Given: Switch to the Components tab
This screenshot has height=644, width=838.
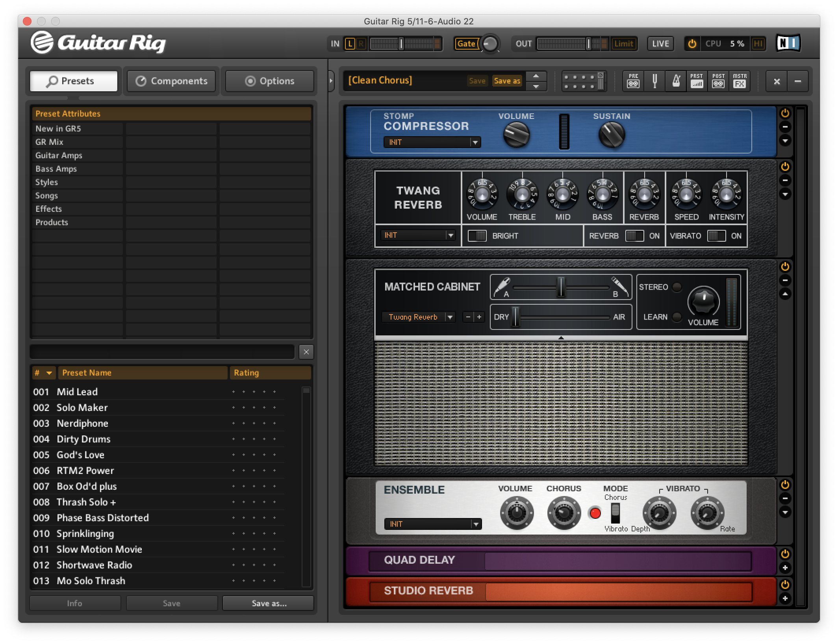Looking at the screenshot, I should [x=171, y=81].
